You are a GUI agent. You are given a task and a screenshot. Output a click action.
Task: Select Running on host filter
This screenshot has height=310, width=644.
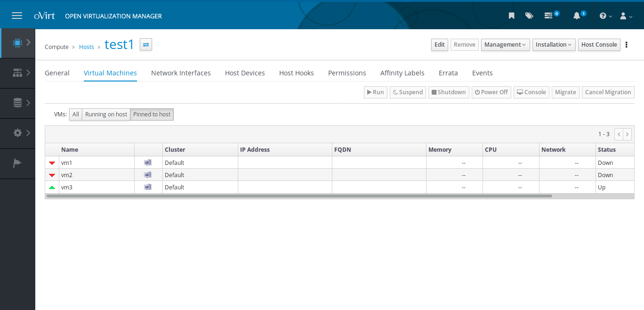point(106,114)
